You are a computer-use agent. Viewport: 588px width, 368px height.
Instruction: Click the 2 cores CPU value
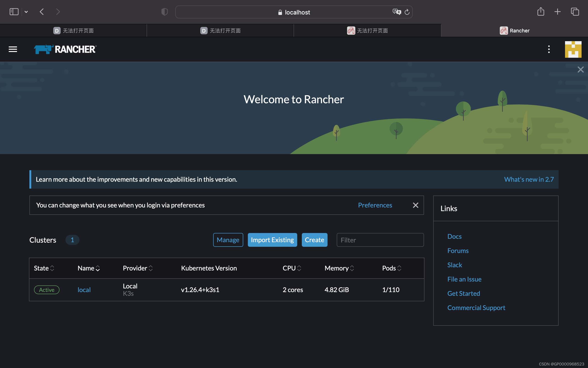click(x=293, y=290)
